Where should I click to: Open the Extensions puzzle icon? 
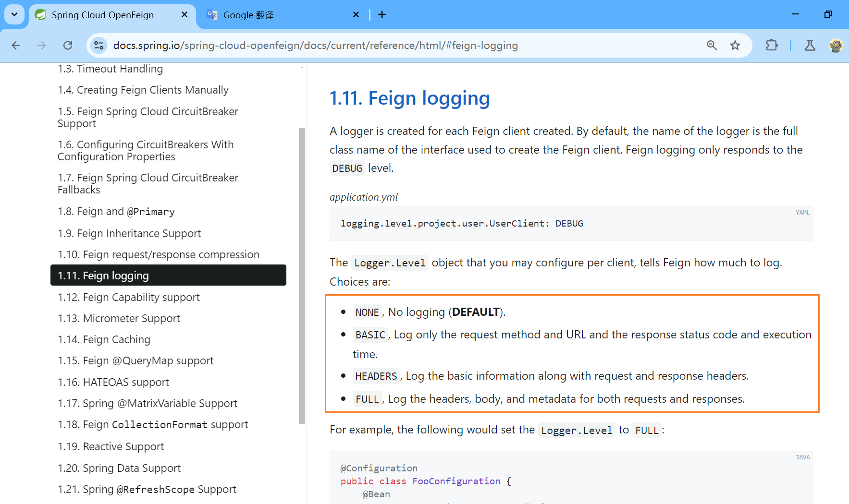pos(772,45)
